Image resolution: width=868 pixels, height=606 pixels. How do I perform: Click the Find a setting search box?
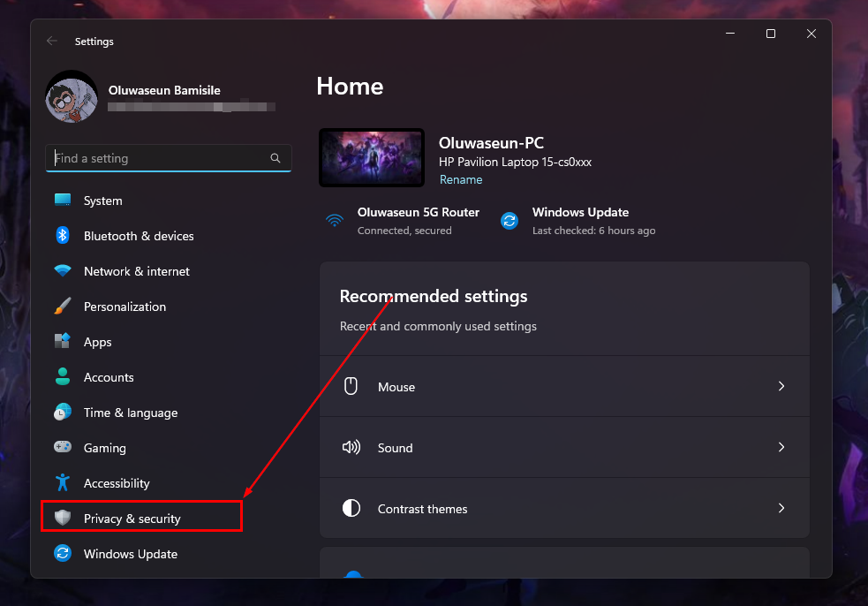tap(159, 158)
